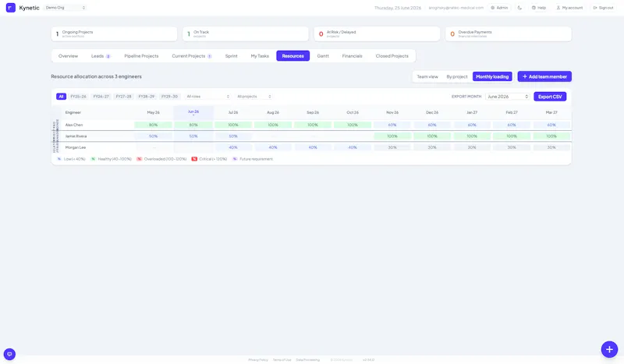Filter by FY28-29
Viewport: 624px width, 364px height.
147,97
